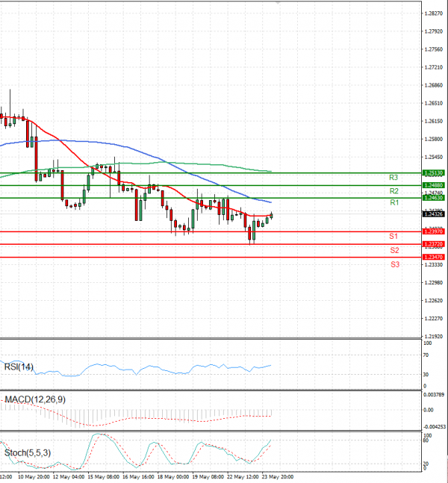This screenshot has height=483, width=448.
Task: Click the R1 resistance label
Action: coord(394,202)
